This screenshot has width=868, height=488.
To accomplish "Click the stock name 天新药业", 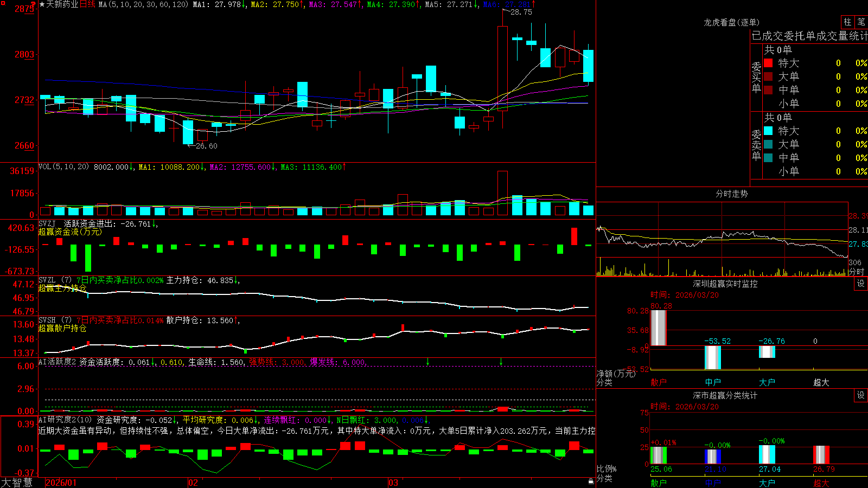I will coord(62,4).
